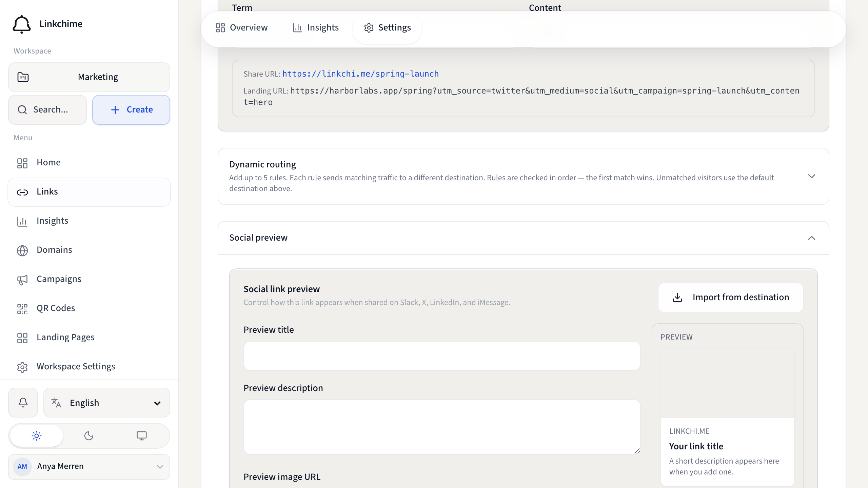Screen dimensions: 868x488
Task: Go to Links in sidebar
Action: [89, 192]
